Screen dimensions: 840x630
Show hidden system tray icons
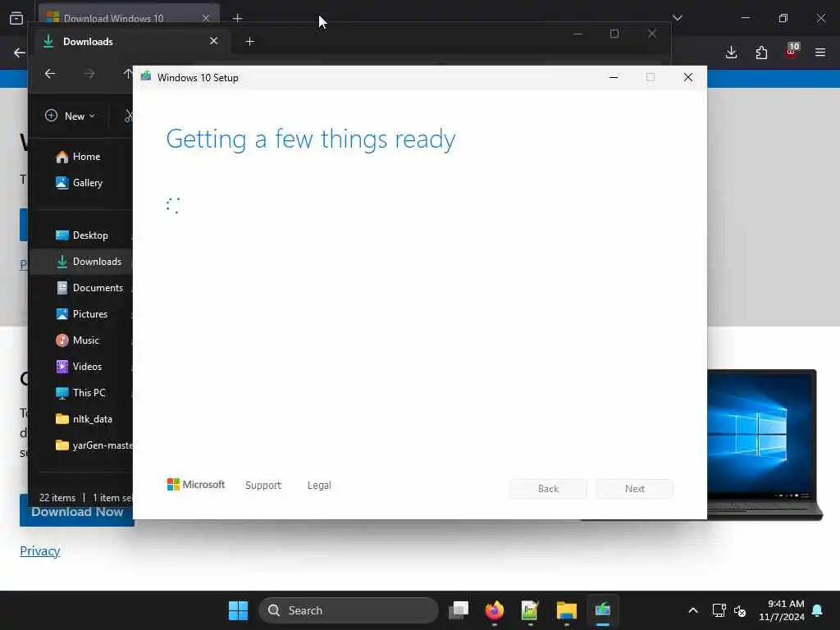click(x=692, y=610)
